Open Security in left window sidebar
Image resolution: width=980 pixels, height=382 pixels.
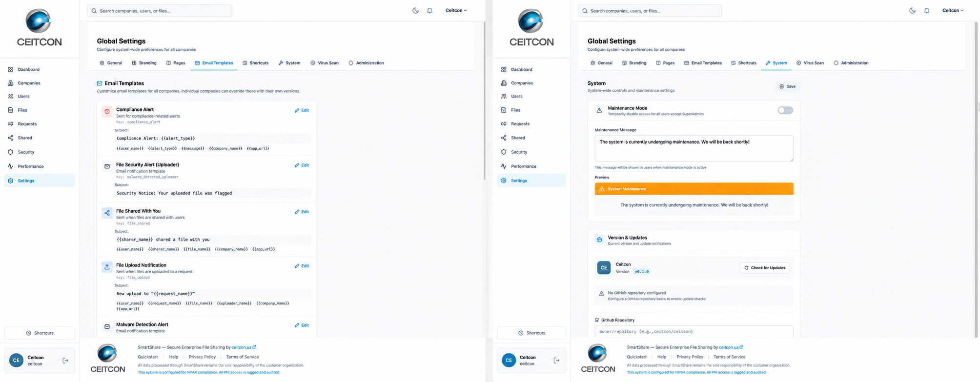coord(40,152)
